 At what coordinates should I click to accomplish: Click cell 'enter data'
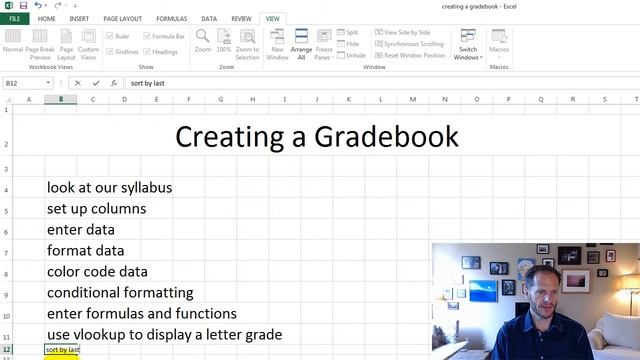(81, 229)
